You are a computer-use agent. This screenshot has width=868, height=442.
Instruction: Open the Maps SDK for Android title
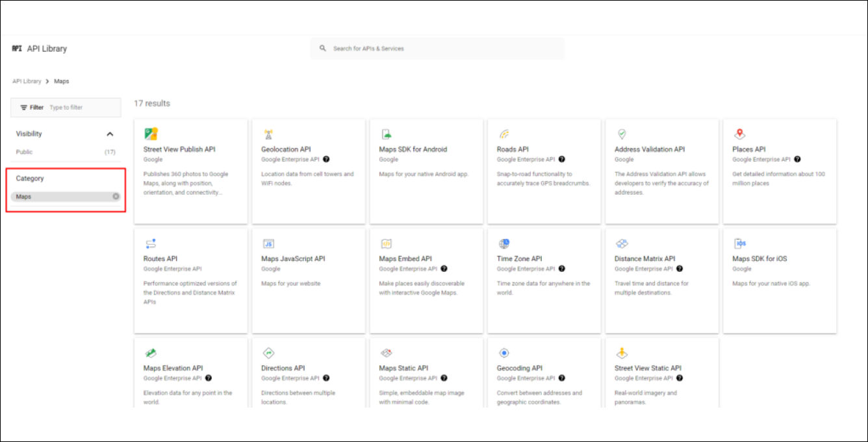[x=413, y=149]
